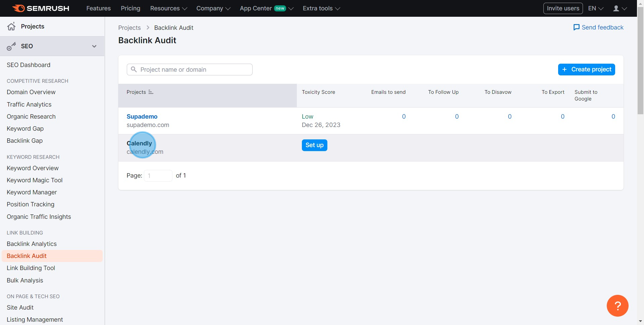Screen dimensions: 644x325
Task: Open the EN language dropdown
Action: click(596, 8)
